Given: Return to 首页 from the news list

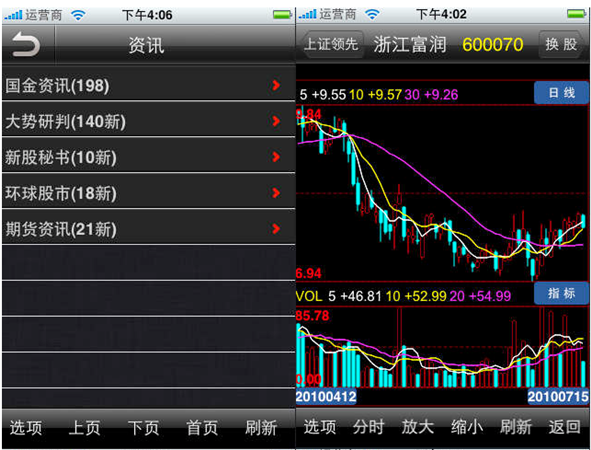Looking at the screenshot, I should click(x=202, y=428).
